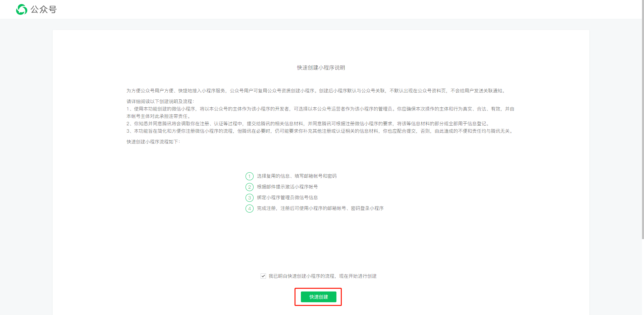Click the text 绑定小程序管理员微信号信息

(x=287, y=197)
